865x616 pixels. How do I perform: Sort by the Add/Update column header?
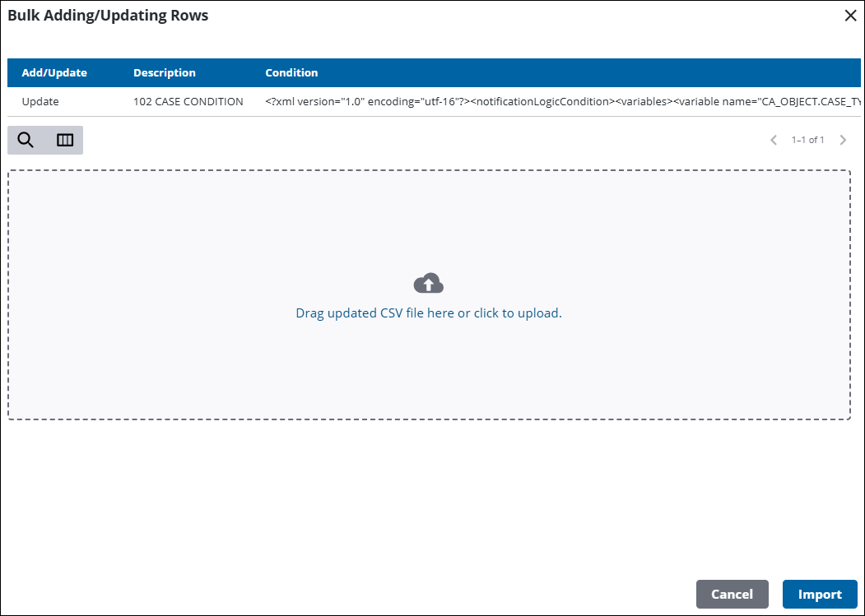click(x=54, y=72)
